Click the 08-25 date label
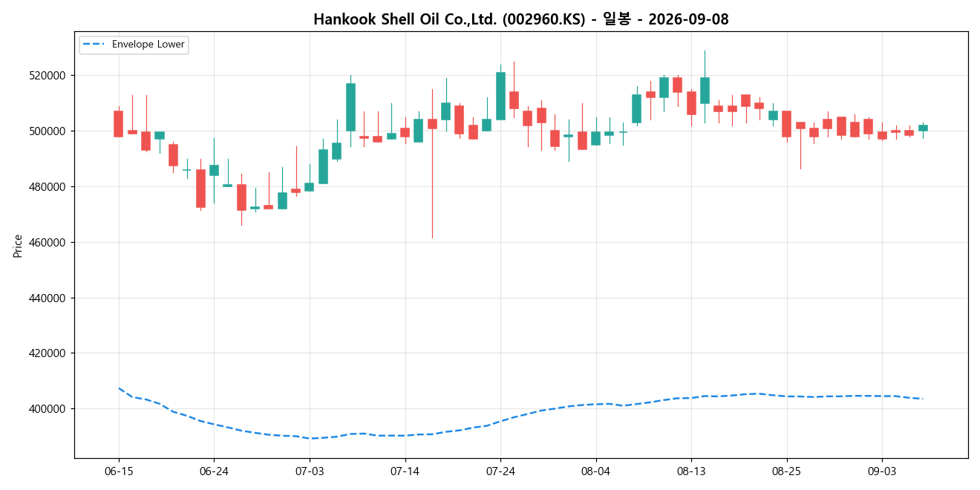 click(x=786, y=471)
